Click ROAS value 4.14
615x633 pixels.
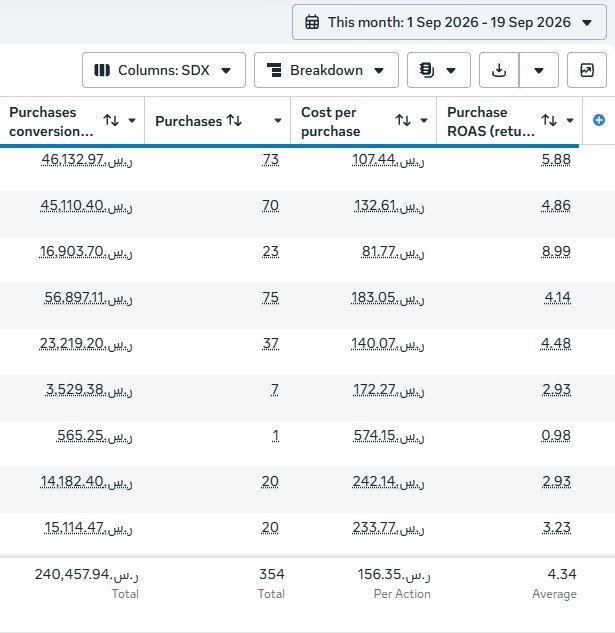pos(558,298)
